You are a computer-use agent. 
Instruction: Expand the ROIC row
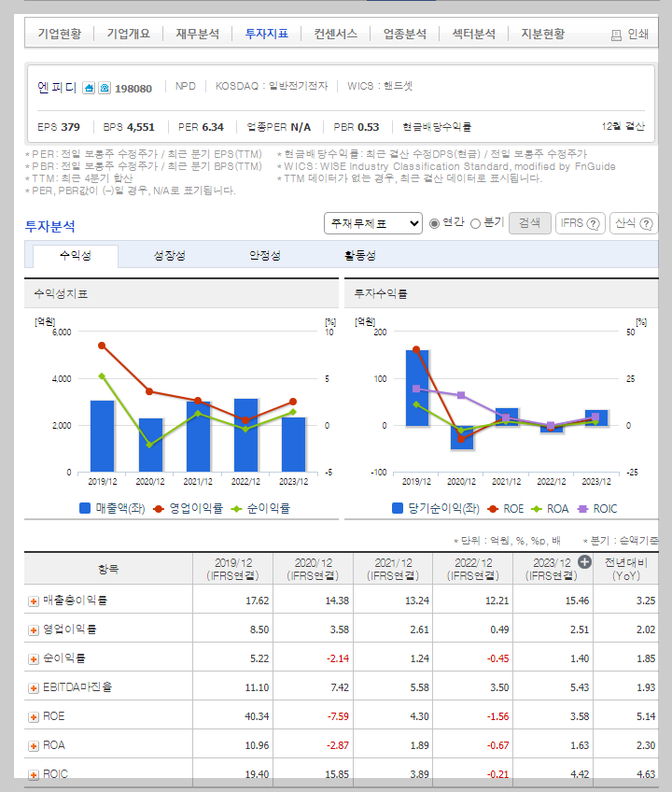(x=34, y=775)
